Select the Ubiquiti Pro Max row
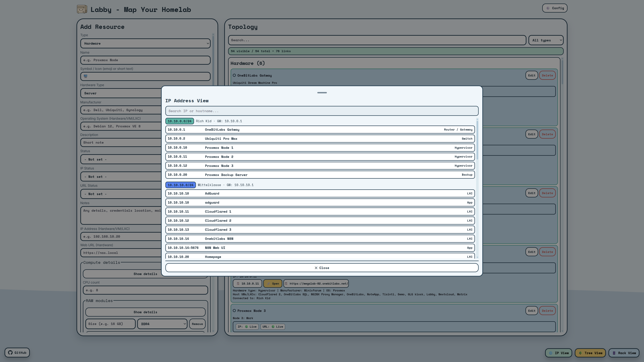The width and height of the screenshot is (644, 362). [x=320, y=139]
